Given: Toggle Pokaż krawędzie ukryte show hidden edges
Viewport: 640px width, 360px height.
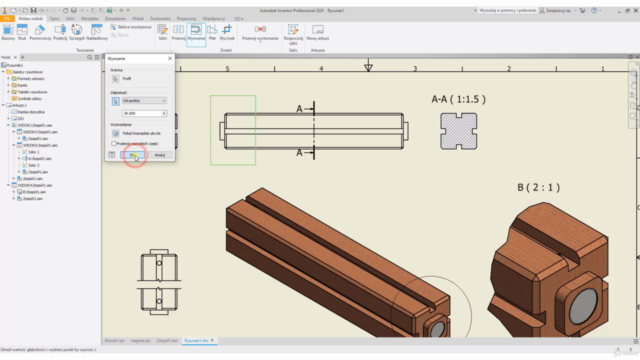Looking at the screenshot, I should tap(116, 133).
